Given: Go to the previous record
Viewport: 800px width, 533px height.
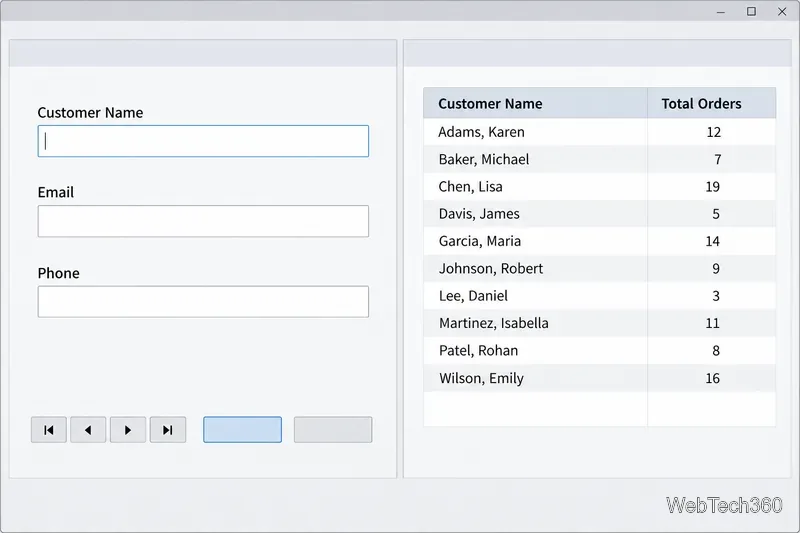Looking at the screenshot, I should click(x=88, y=430).
